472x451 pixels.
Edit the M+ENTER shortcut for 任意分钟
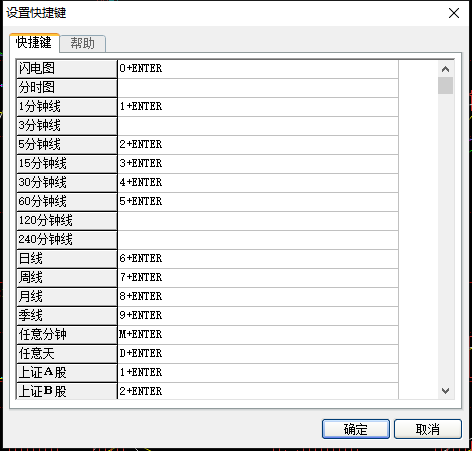click(x=258, y=335)
